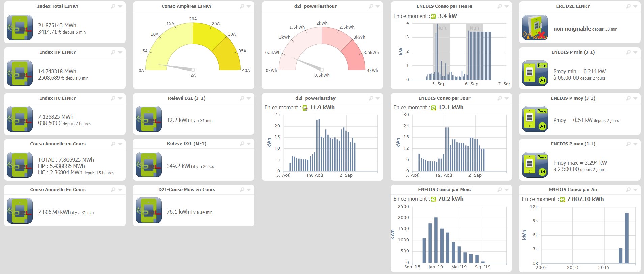Click green Enedis icon next to 7 807.10 kWh
Screen dimensions: 644x274
click(563, 199)
